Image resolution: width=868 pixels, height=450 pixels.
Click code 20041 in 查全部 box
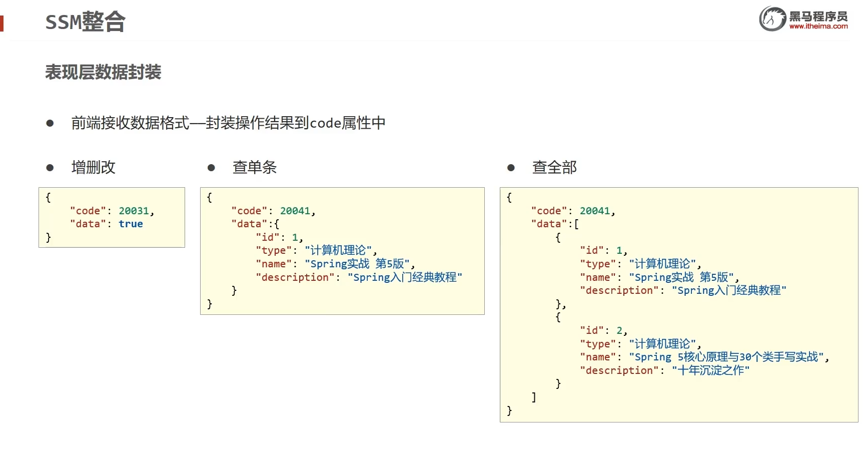click(x=595, y=211)
